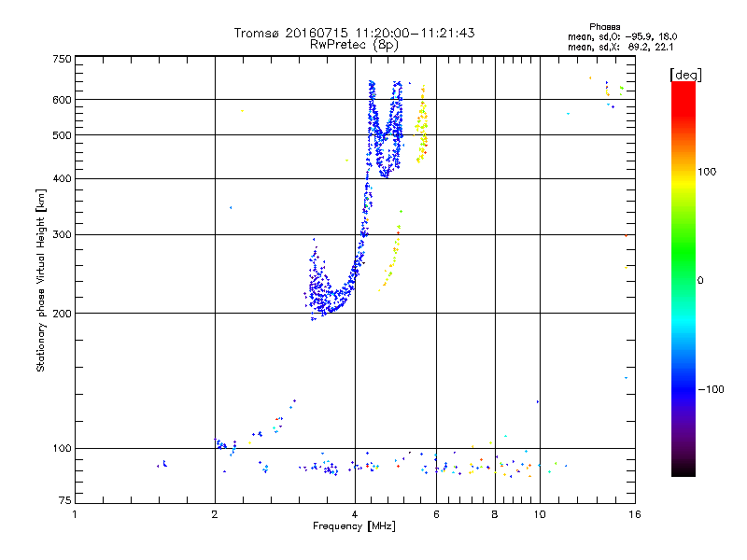747x560 pixels.
Task: Click the x-axis label "2"
Action: pyautogui.click(x=215, y=514)
